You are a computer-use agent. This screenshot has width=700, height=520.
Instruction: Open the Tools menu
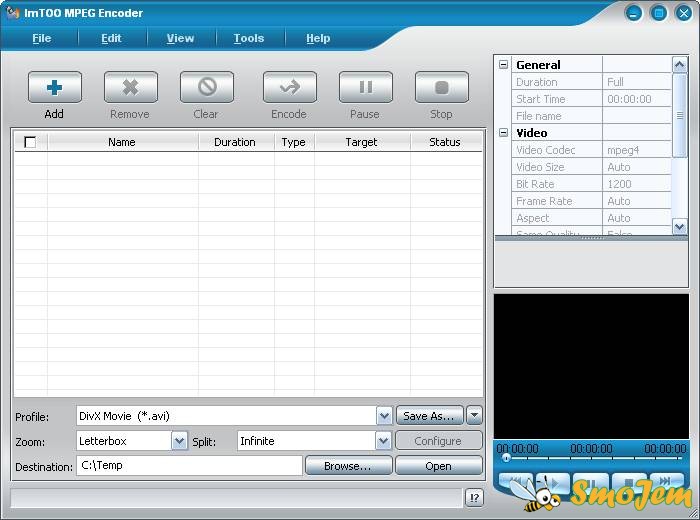249,38
